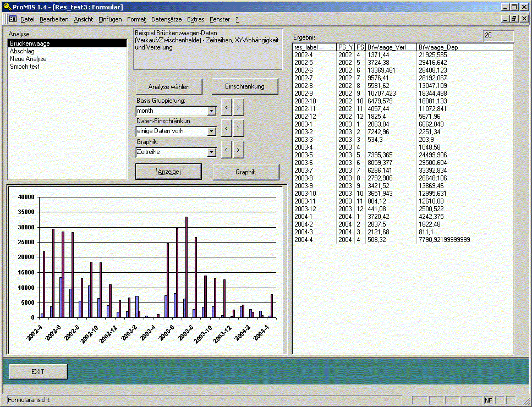The image size is (532, 407).
Task: Click the Graphik button
Action: 246,172
